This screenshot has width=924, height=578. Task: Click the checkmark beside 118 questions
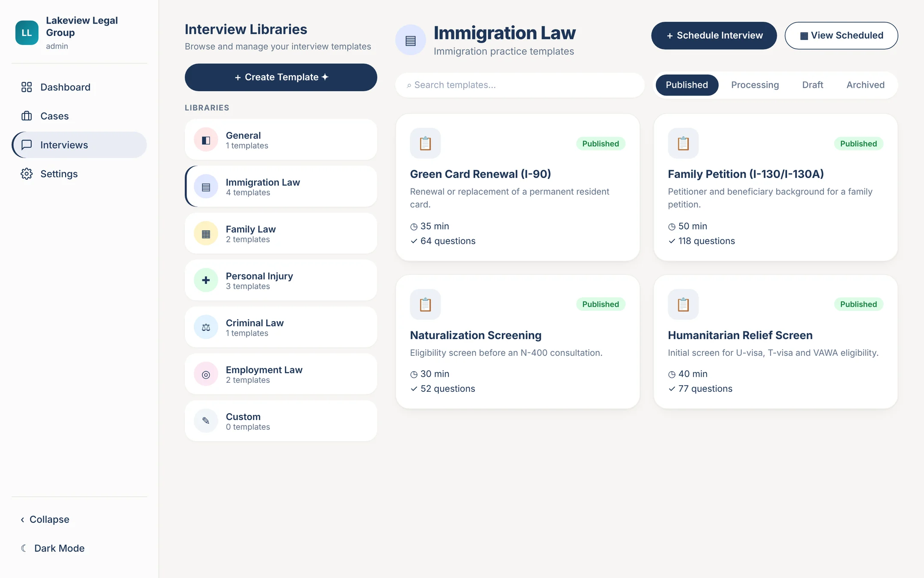point(672,241)
